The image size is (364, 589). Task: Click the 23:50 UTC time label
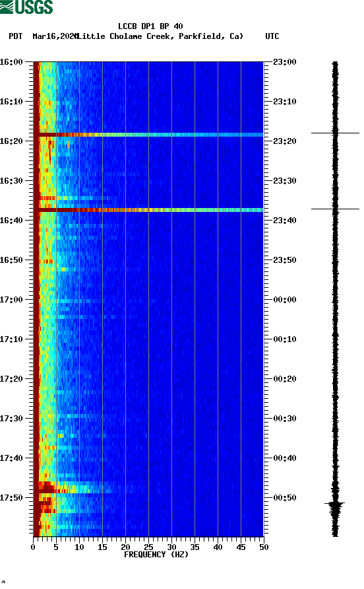pos(285,260)
